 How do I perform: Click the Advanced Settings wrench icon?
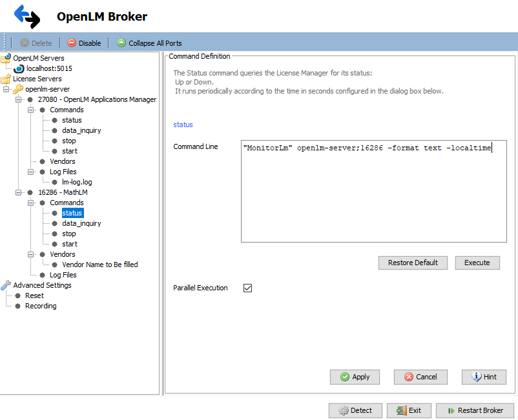[6, 285]
